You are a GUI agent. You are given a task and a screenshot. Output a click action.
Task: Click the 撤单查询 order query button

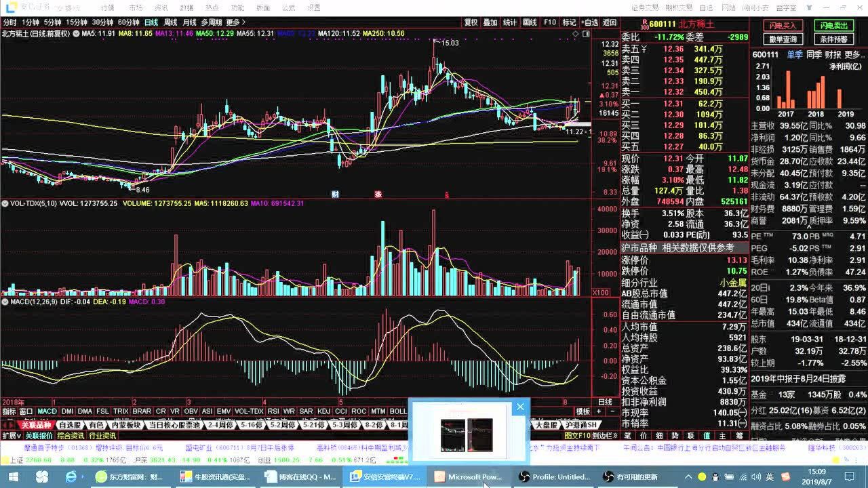(x=783, y=39)
